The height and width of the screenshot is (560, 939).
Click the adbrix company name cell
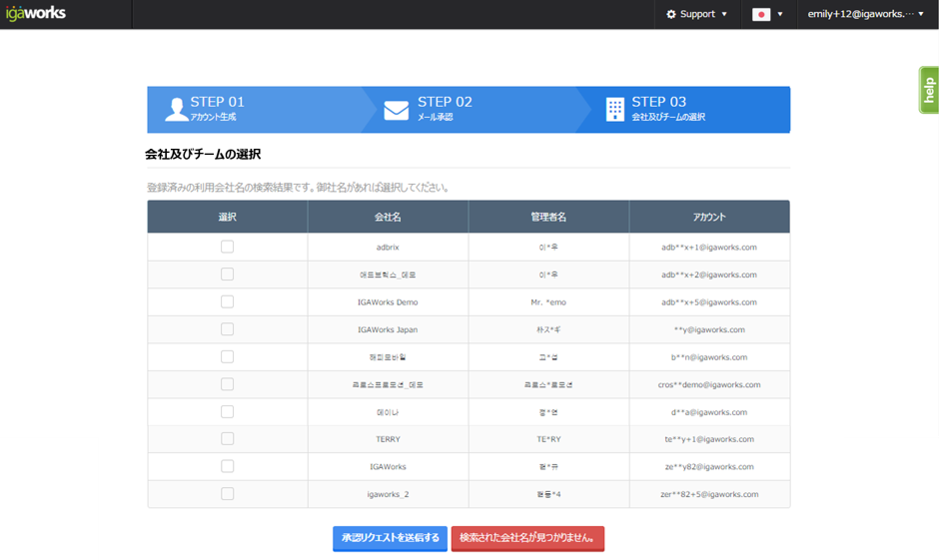coord(388,248)
